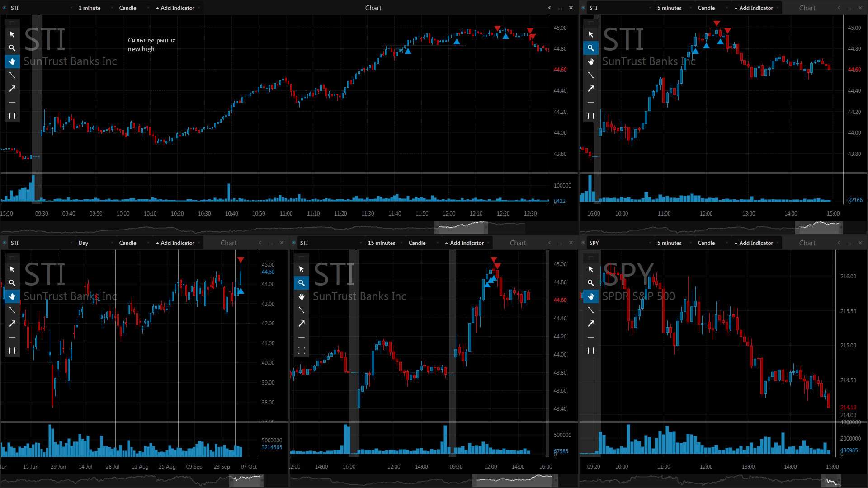Click navigator range slider under STI 5 minutes chart
This screenshot has width=868, height=488.
click(x=819, y=227)
